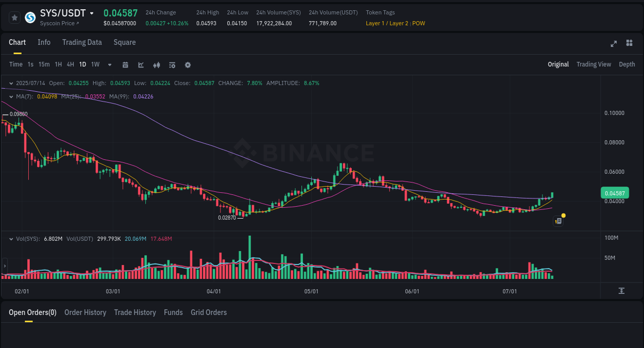Select the line chart style icon
Screen dimensions: 644x348
[x=141, y=64]
